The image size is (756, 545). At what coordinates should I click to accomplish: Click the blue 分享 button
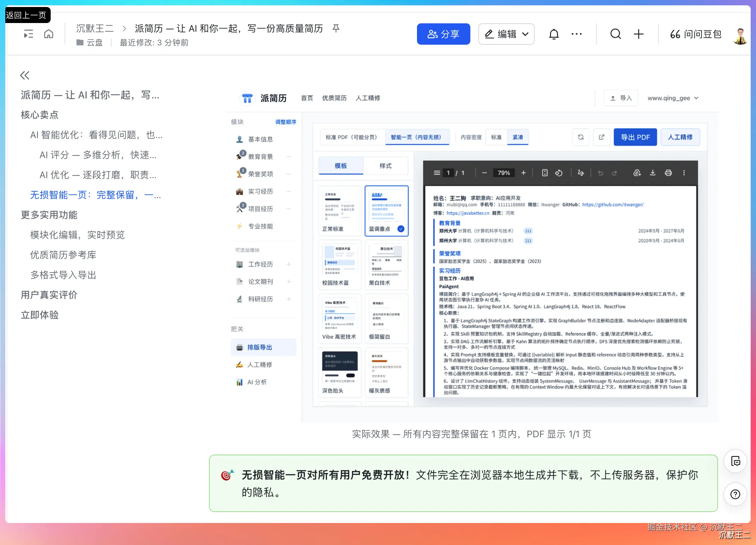click(443, 34)
